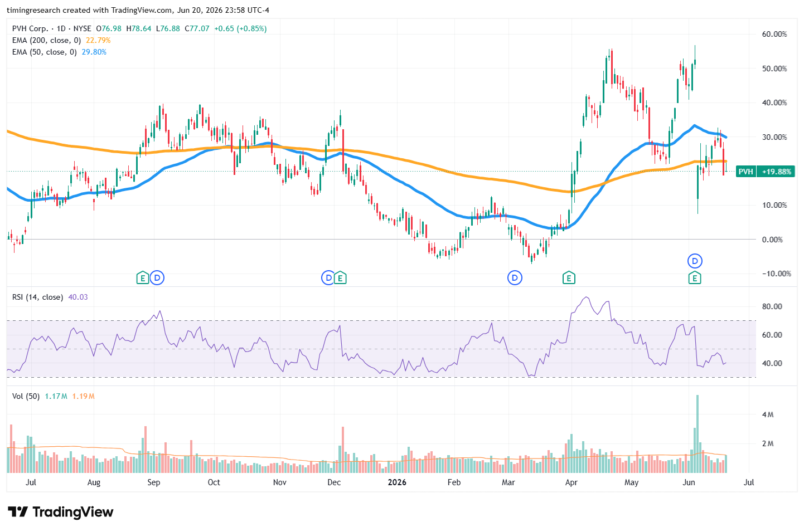Click the low value L76.88

(168, 28)
